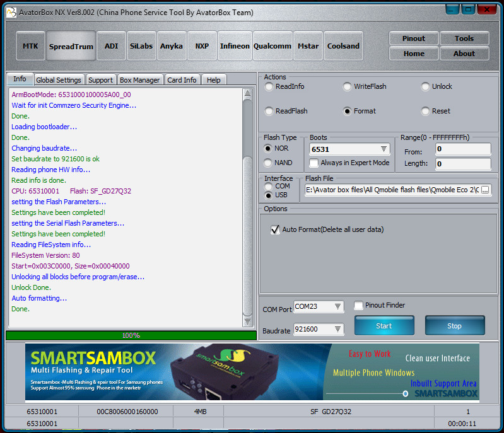Expand the Baudrate 921600 dropdown

[x=338, y=329]
